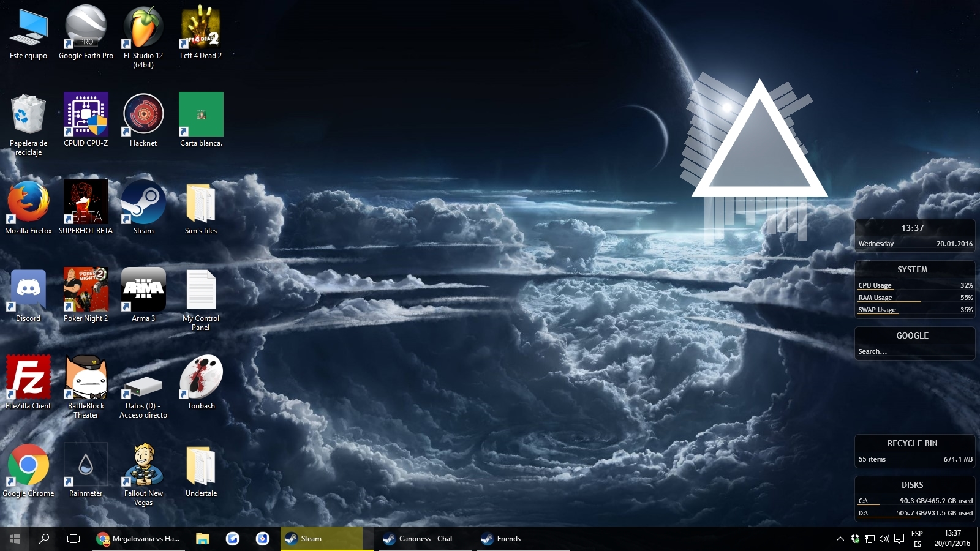Screen dimensions: 980x551
Task: Click the RECYCLE BIN Rainmeter widget title
Action: (x=912, y=443)
